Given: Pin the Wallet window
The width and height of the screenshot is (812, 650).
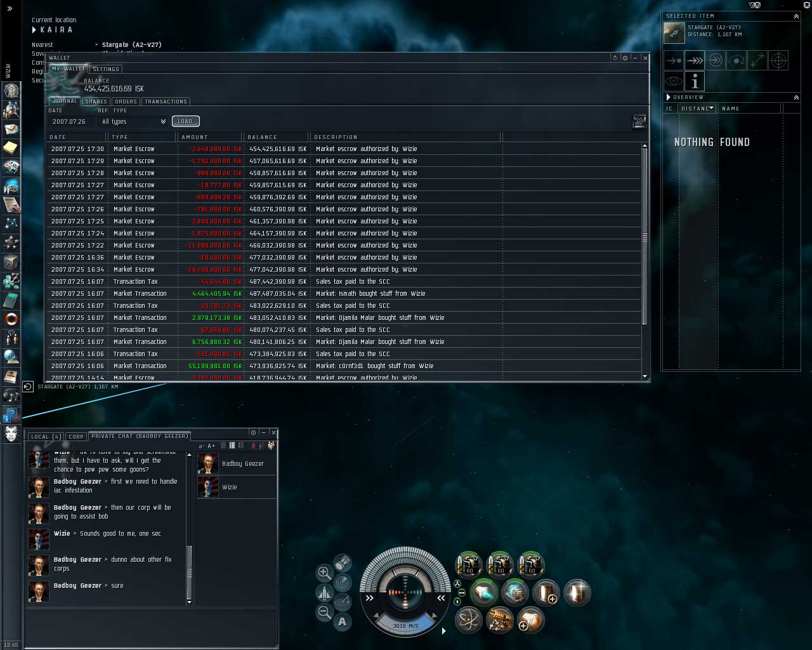Looking at the screenshot, I should 625,58.
